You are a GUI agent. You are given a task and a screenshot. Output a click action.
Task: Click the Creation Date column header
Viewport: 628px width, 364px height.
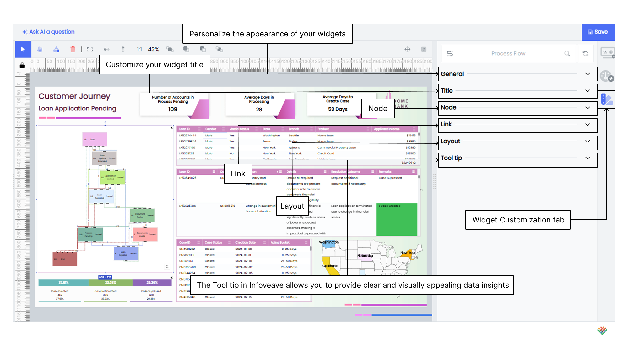(246, 243)
